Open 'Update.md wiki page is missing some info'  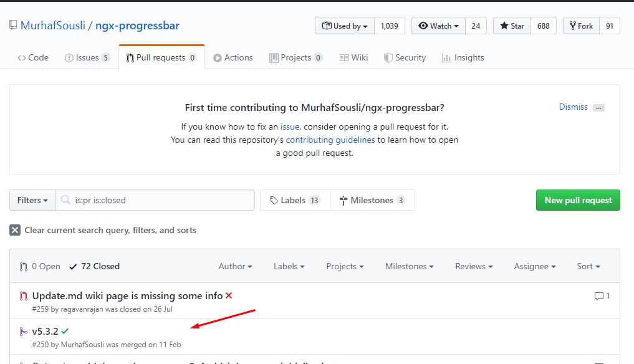(127, 295)
